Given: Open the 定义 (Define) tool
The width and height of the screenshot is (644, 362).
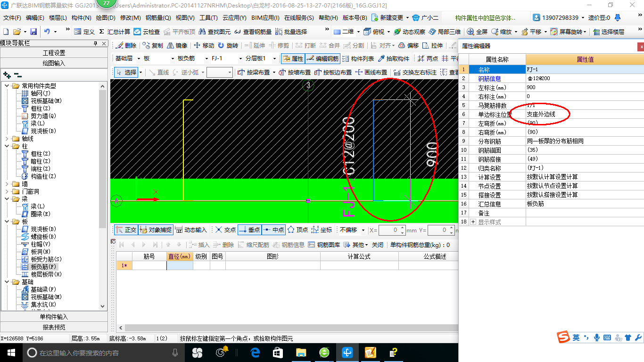Looking at the screenshot, I should pos(84,32).
